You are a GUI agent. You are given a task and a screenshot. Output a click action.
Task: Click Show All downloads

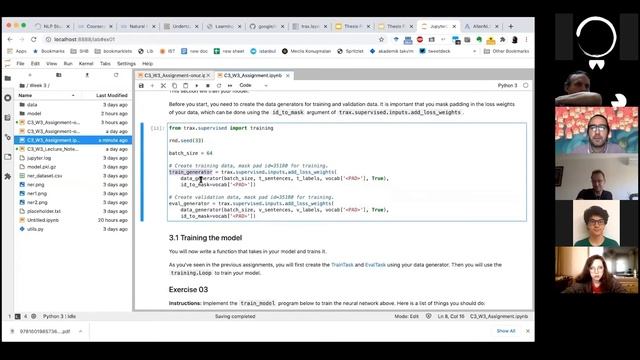click(506, 331)
